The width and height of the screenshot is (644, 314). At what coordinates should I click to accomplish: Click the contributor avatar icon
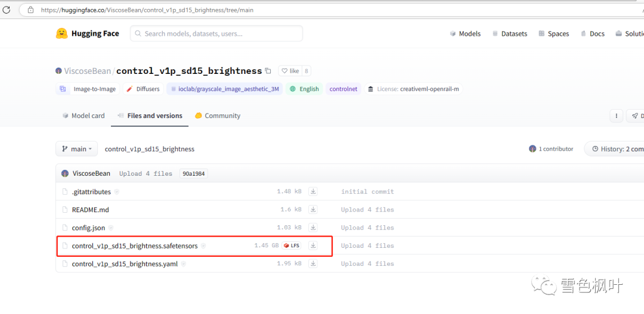tap(532, 149)
